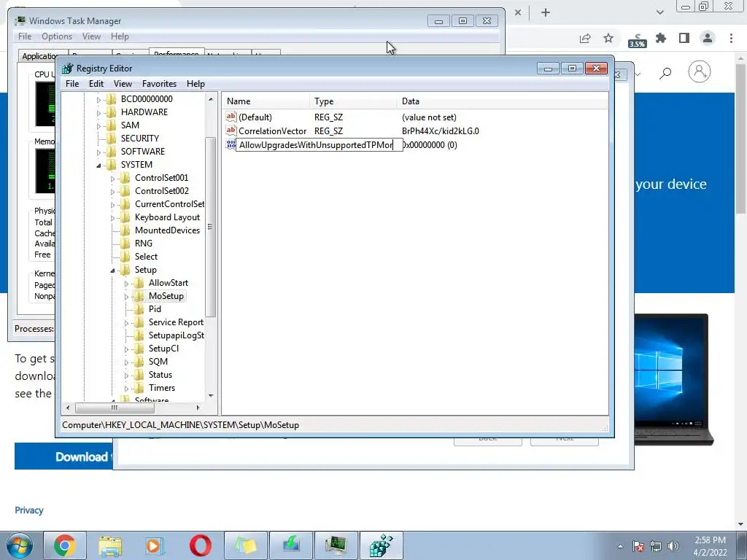Open the Registry Editor File menu
747x560 pixels.
[72, 84]
